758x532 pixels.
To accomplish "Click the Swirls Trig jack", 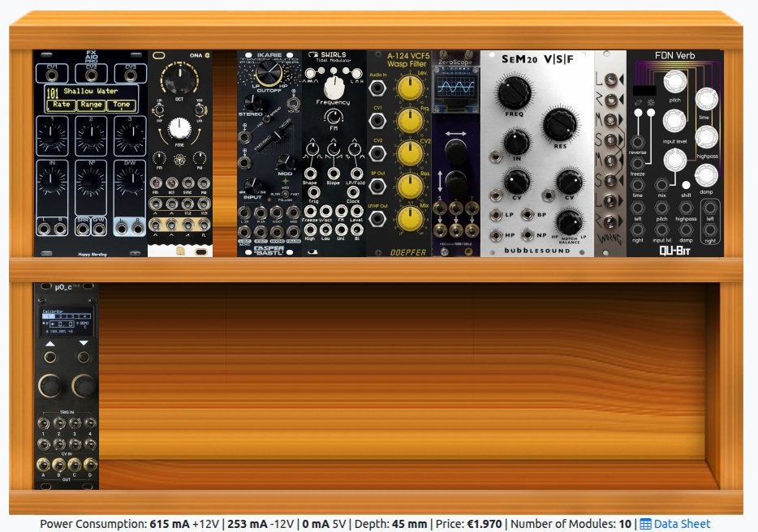I will [x=314, y=192].
